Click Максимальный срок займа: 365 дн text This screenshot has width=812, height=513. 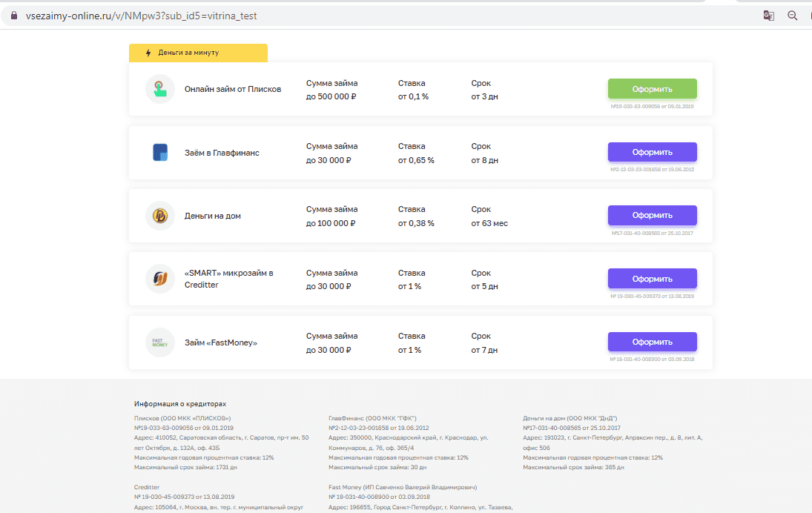573,468
